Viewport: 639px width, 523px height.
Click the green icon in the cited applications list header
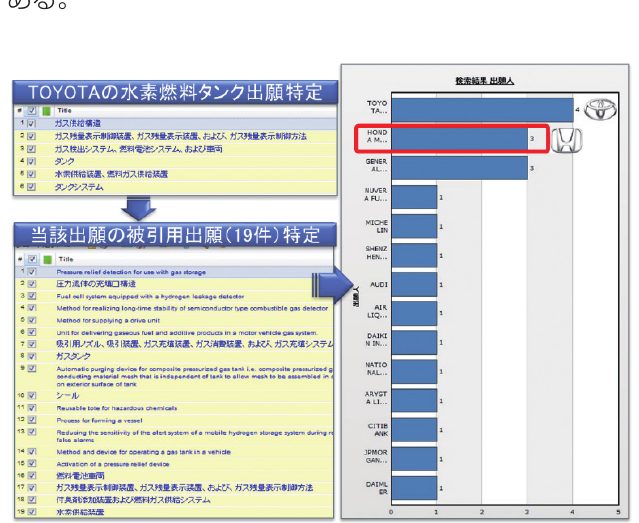click(x=47, y=259)
